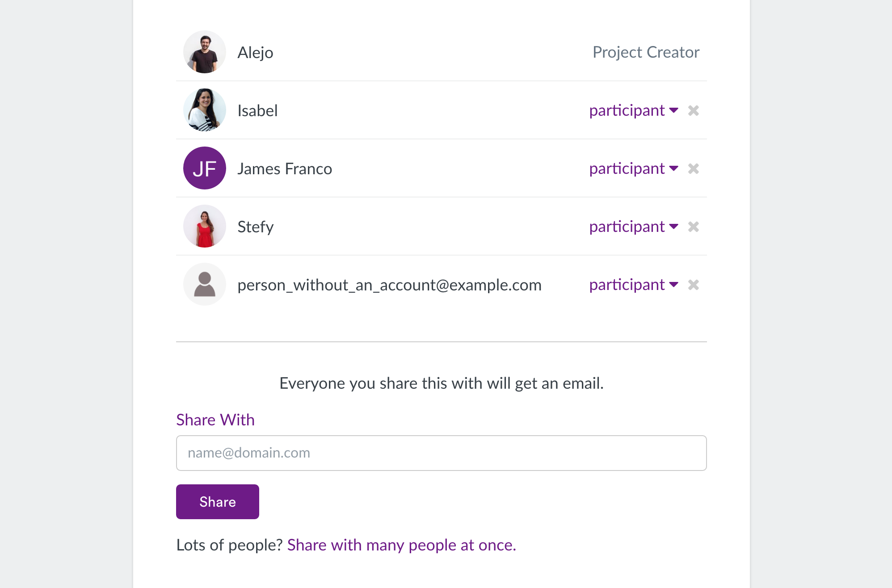Click the JF initials avatar
Image resolution: width=892 pixels, height=588 pixels.
click(205, 168)
